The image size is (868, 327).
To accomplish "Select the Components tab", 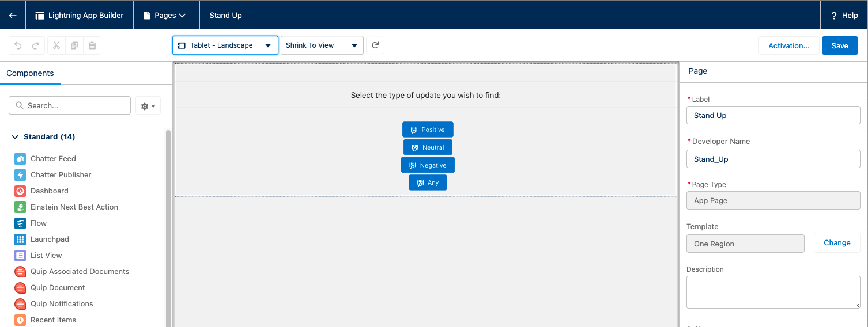I will [x=30, y=73].
